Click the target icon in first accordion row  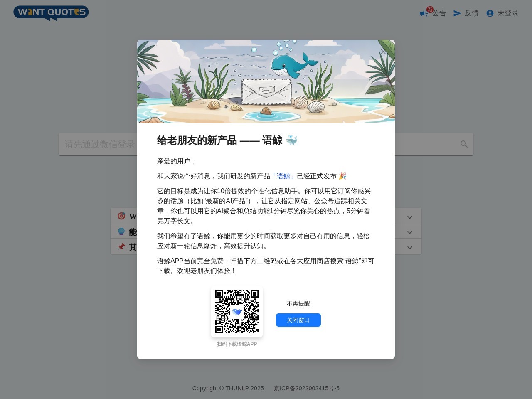[121, 216]
